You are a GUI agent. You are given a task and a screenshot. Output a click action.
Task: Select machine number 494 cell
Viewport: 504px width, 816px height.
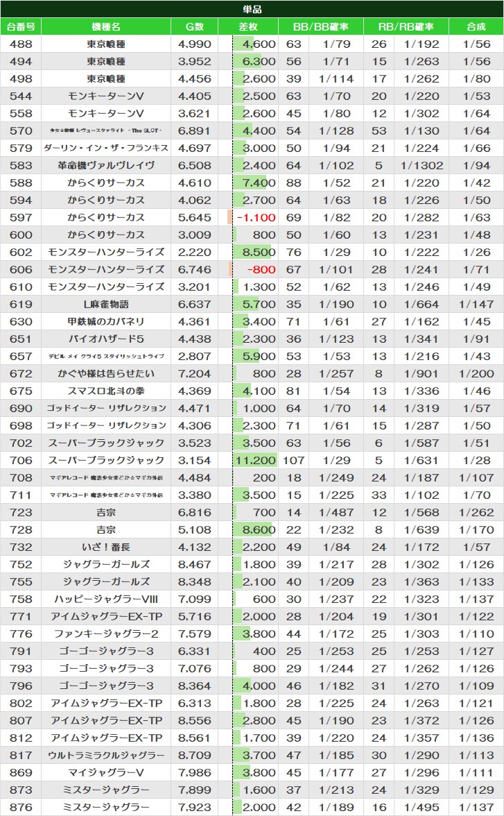[x=21, y=61]
